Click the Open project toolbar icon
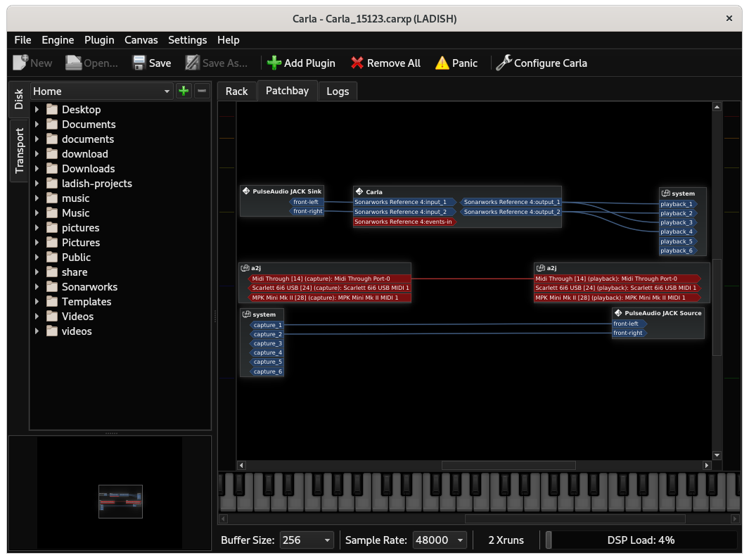 click(x=73, y=63)
